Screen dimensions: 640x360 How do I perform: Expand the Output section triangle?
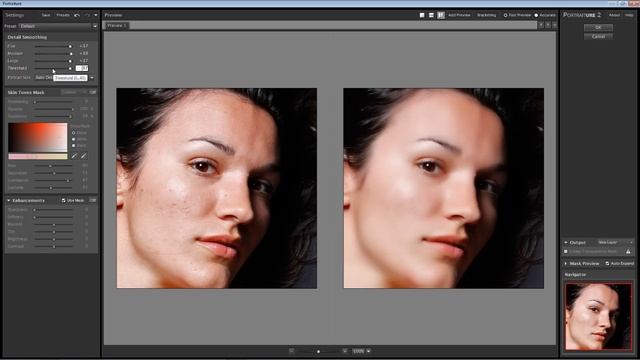(x=566, y=242)
